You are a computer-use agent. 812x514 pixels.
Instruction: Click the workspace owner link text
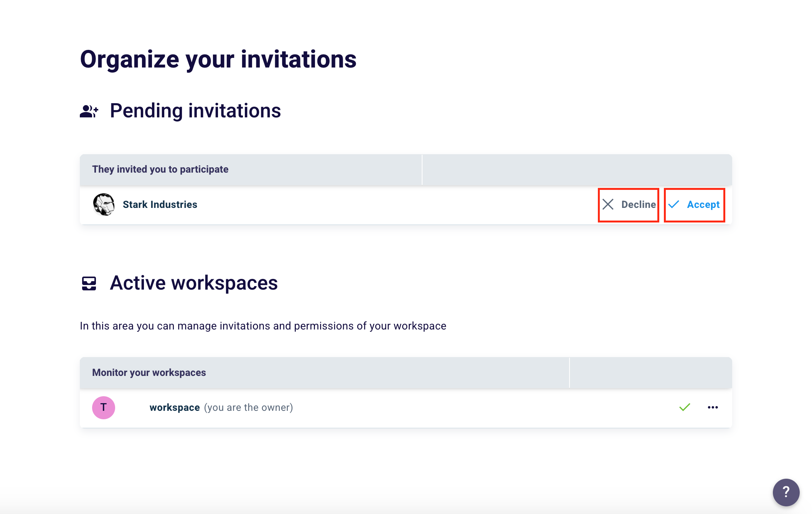pos(175,407)
